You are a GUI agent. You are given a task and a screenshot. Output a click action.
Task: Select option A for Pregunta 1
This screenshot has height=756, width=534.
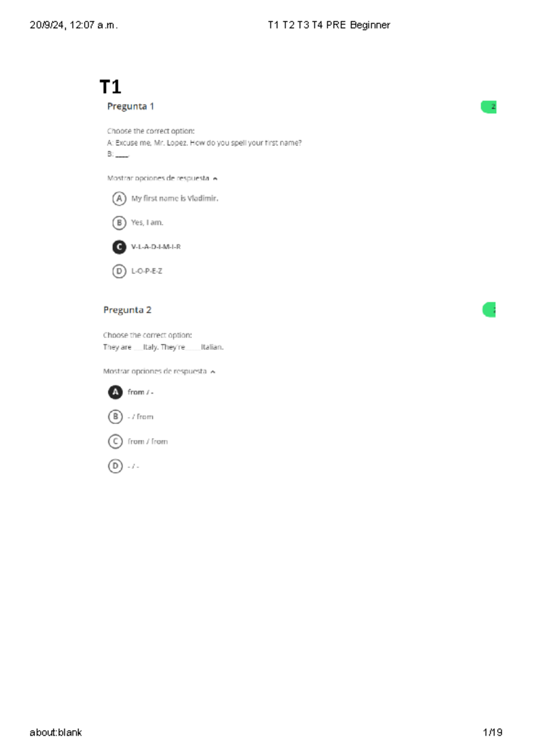click(x=119, y=198)
